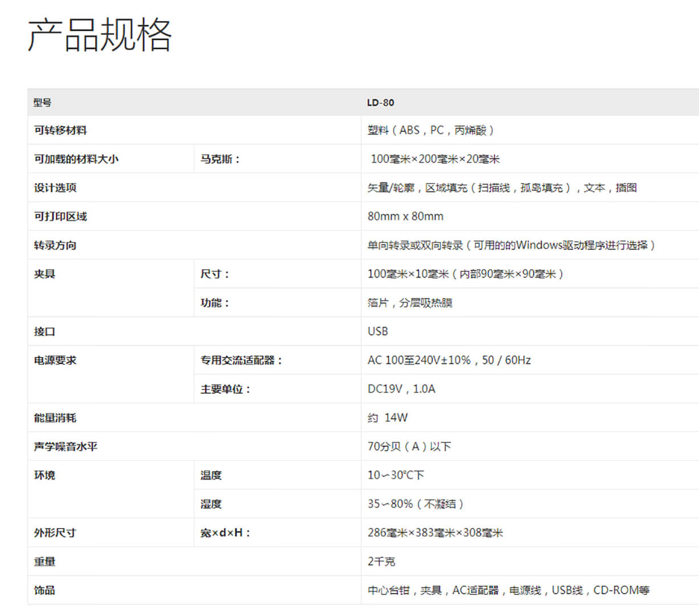Select the 矢量/轮廓 design options value

click(x=502, y=188)
